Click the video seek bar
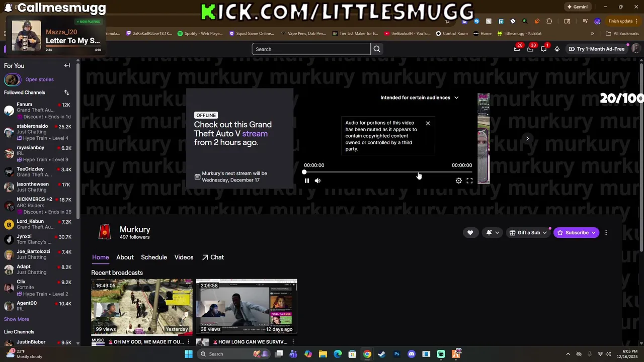 [x=388, y=172]
